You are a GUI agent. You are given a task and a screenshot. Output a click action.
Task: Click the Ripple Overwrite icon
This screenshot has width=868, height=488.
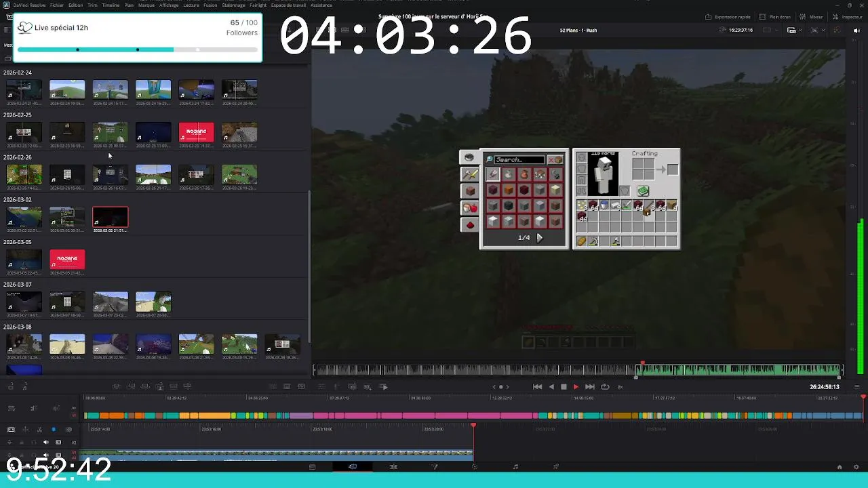click(x=145, y=387)
